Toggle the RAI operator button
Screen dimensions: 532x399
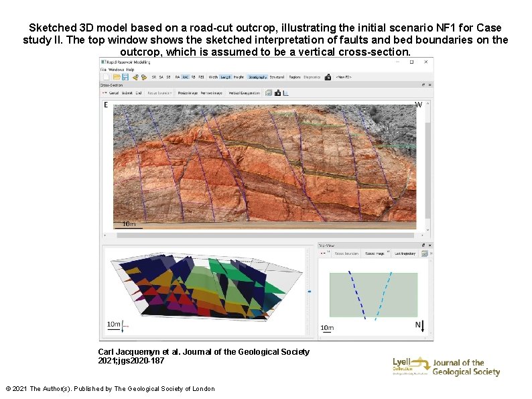185,77
